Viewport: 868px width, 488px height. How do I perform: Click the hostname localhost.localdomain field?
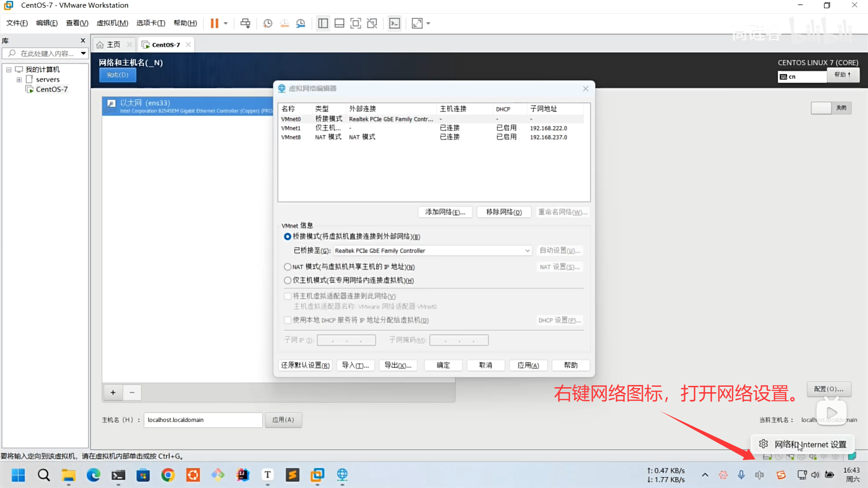click(203, 420)
